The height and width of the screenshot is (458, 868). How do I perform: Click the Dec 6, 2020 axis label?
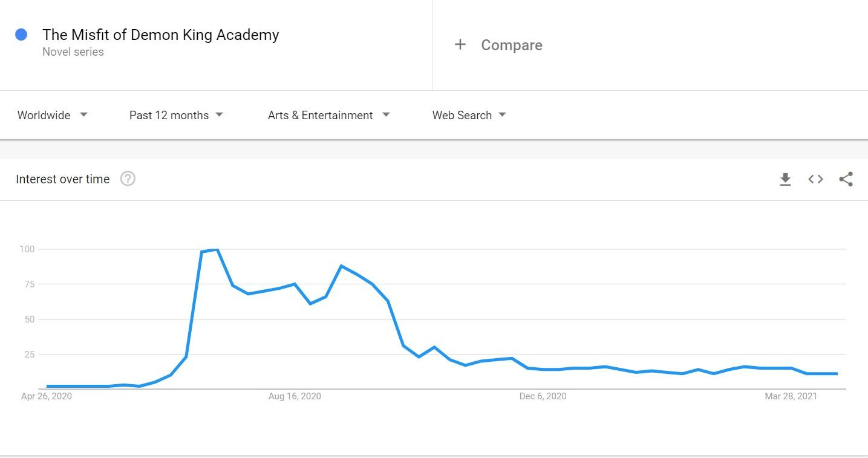pos(543,396)
